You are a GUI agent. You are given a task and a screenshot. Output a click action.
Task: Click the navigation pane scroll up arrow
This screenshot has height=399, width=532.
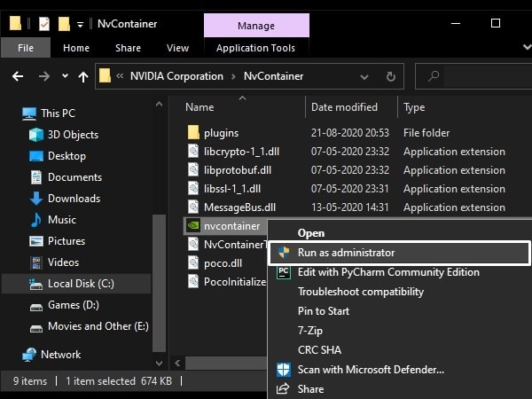159,105
